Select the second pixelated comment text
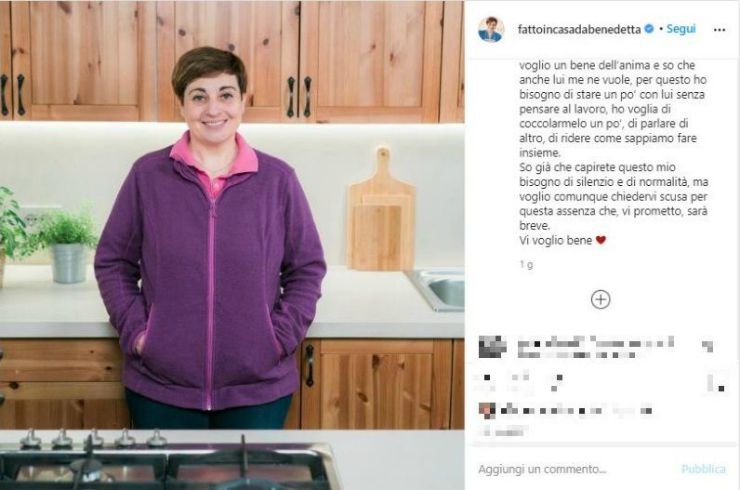The image size is (740, 490). pos(518,382)
